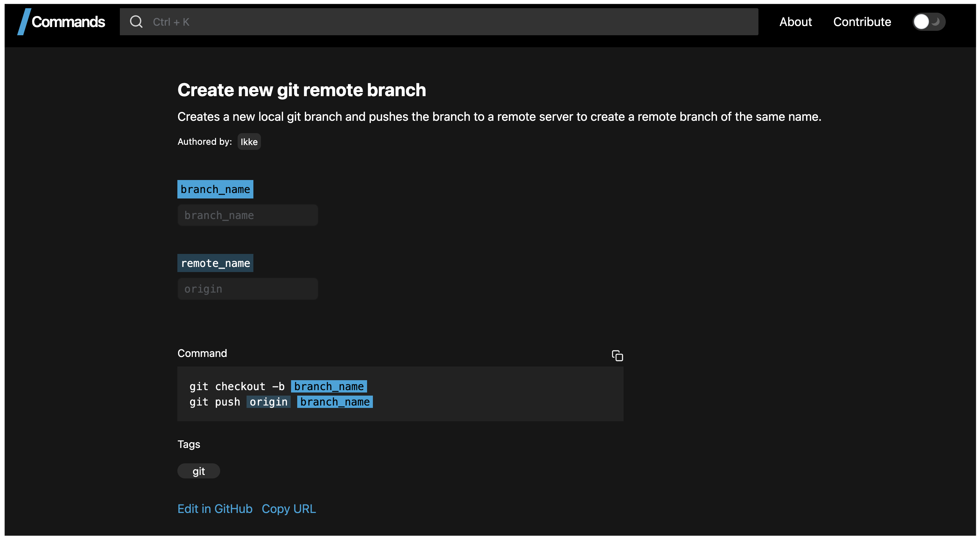980x540 pixels.
Task: Select the git tag pill
Action: (x=199, y=471)
